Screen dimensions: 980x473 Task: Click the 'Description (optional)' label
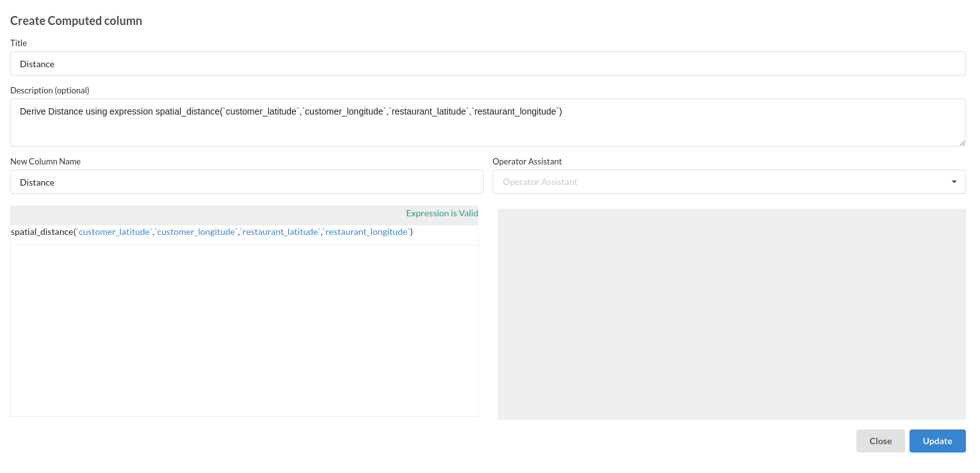coord(50,90)
